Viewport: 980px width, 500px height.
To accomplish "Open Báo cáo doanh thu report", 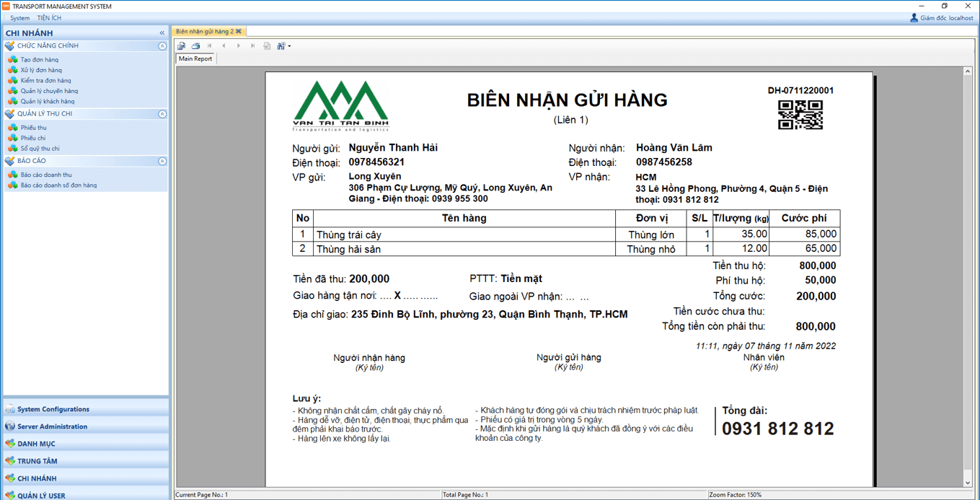I will point(45,175).
